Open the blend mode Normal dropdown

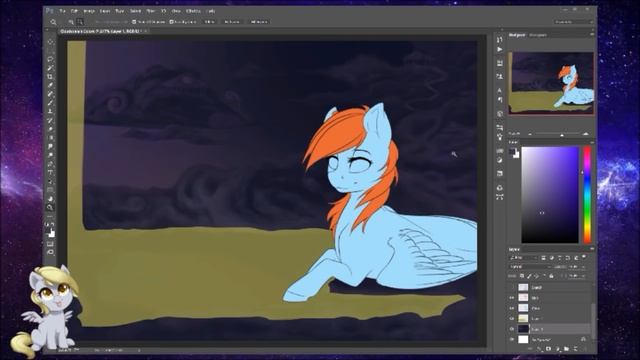coord(529,267)
